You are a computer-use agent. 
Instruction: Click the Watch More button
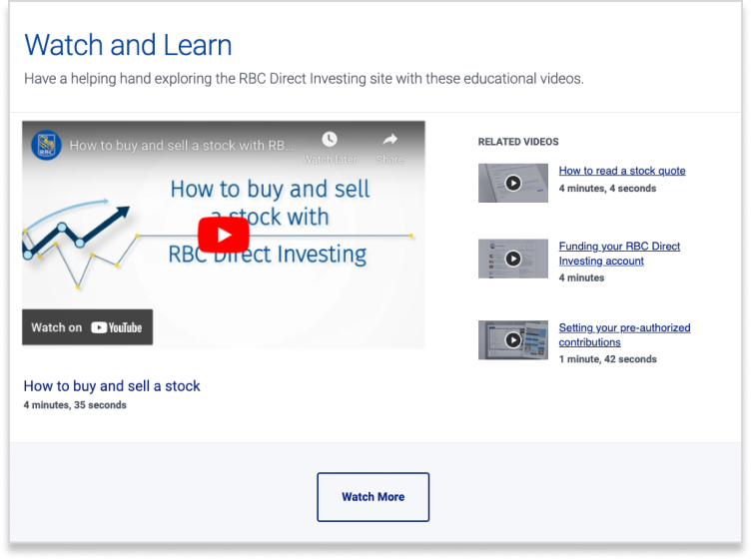[374, 497]
